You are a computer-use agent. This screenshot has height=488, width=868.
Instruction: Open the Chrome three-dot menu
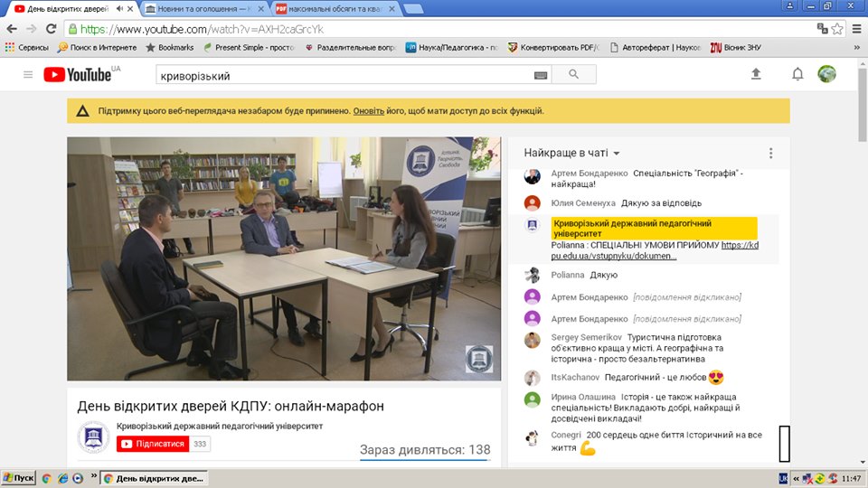click(x=856, y=29)
